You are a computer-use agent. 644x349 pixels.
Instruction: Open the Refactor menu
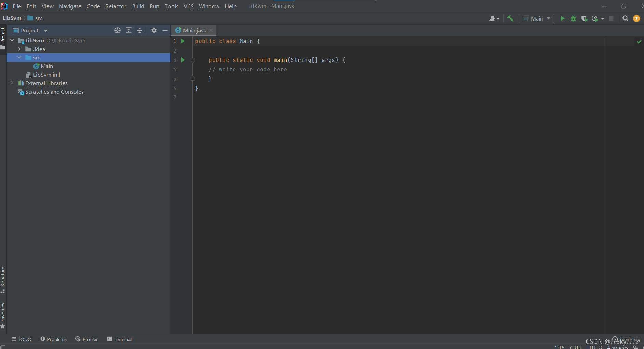tap(116, 6)
